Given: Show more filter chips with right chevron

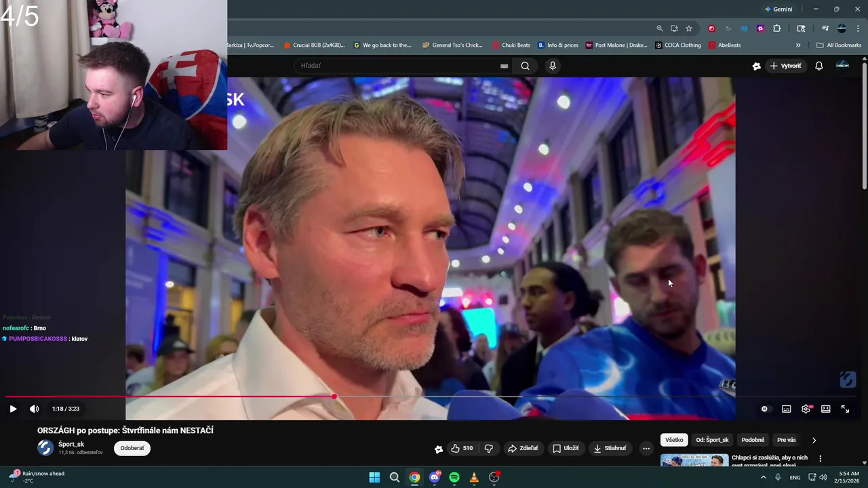Looking at the screenshot, I should coord(814,440).
